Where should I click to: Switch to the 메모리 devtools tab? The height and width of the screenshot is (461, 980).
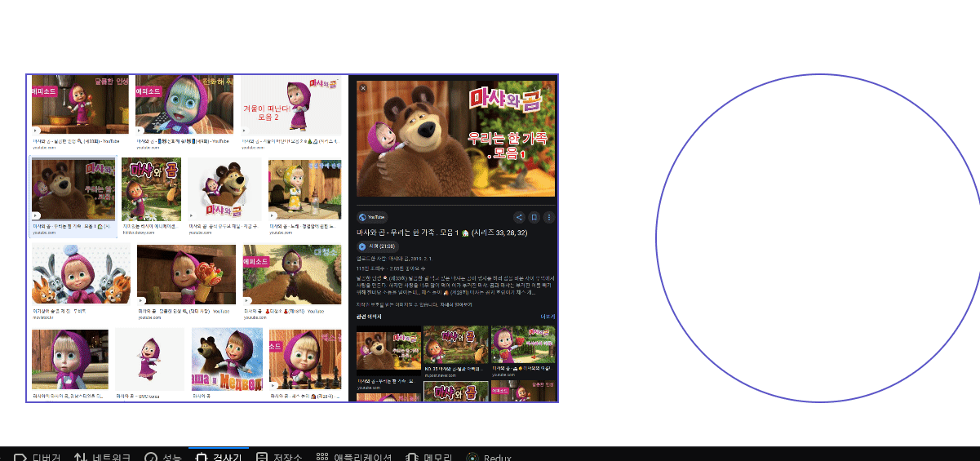pos(430,456)
